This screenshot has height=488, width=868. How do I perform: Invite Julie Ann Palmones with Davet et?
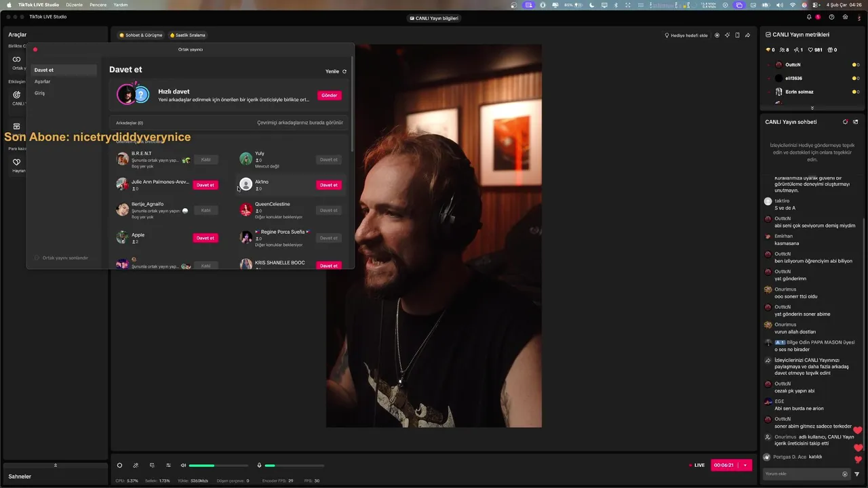coord(205,185)
